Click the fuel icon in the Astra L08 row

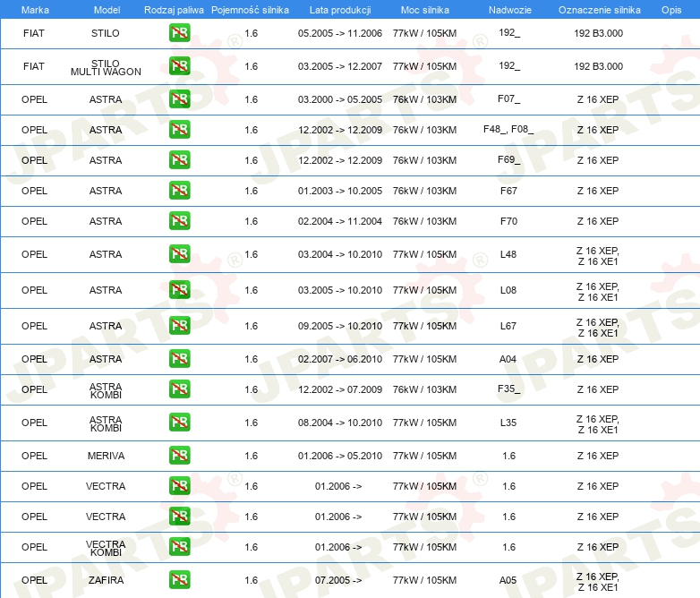coord(179,290)
